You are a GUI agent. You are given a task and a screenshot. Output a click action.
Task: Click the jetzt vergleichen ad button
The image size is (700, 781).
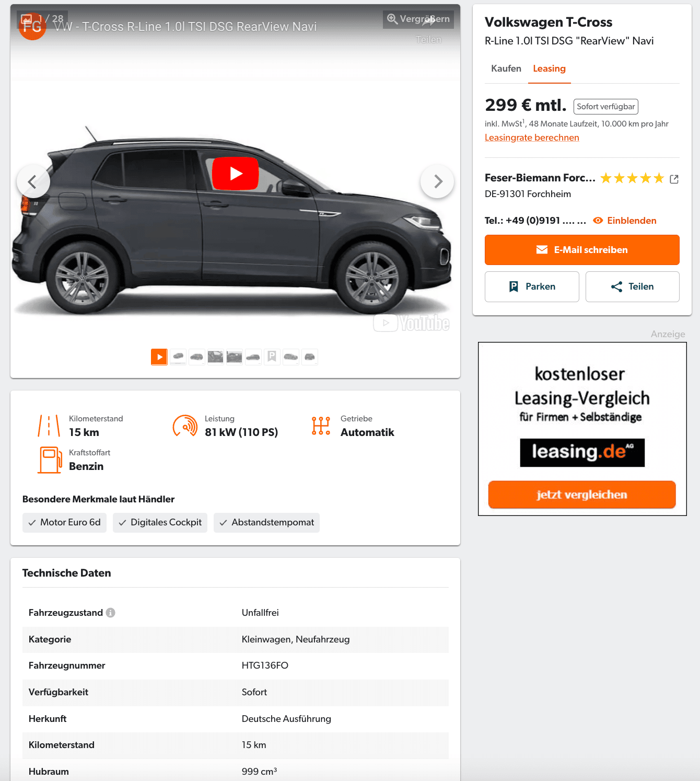point(582,495)
